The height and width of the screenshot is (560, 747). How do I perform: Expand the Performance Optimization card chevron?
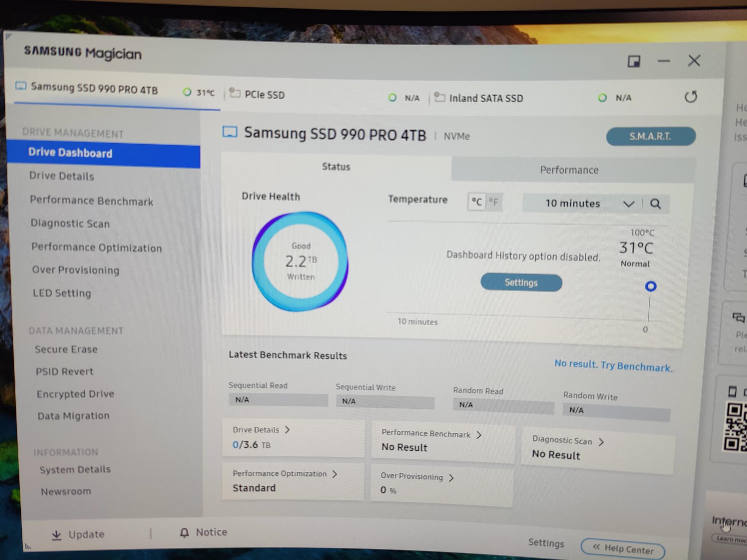[334, 474]
